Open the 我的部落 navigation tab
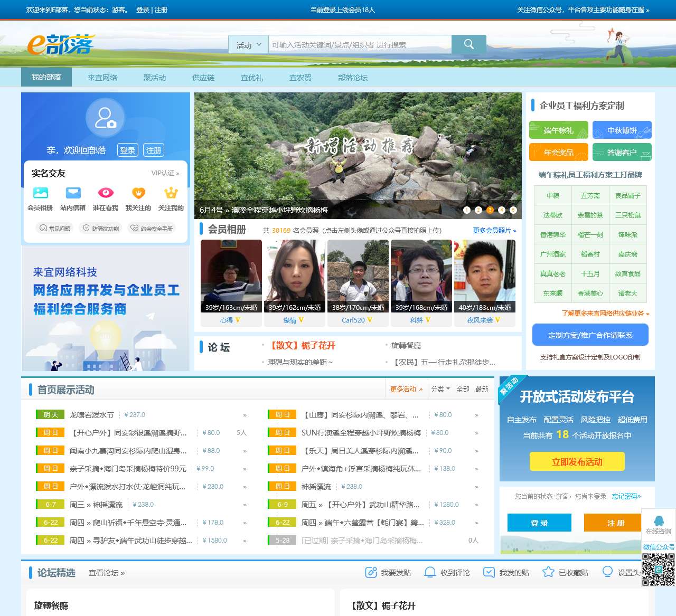The width and height of the screenshot is (676, 616). click(46, 77)
